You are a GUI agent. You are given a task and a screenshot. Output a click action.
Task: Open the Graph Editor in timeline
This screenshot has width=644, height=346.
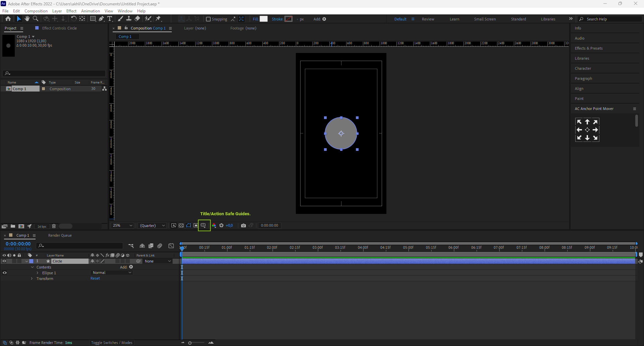[x=171, y=246]
